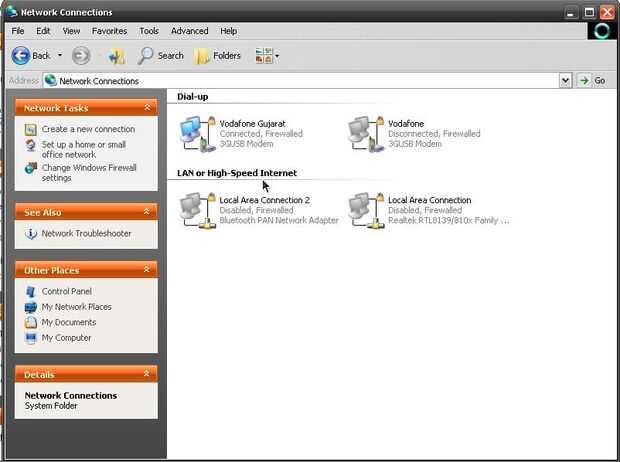Open the Help menu
Viewport: 620px width, 462px height.
(x=229, y=31)
